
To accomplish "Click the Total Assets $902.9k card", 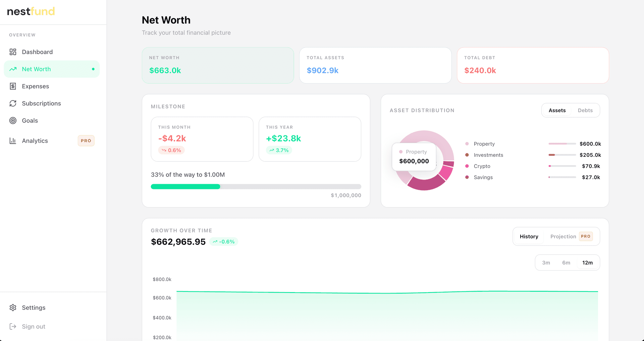I will tap(375, 65).
